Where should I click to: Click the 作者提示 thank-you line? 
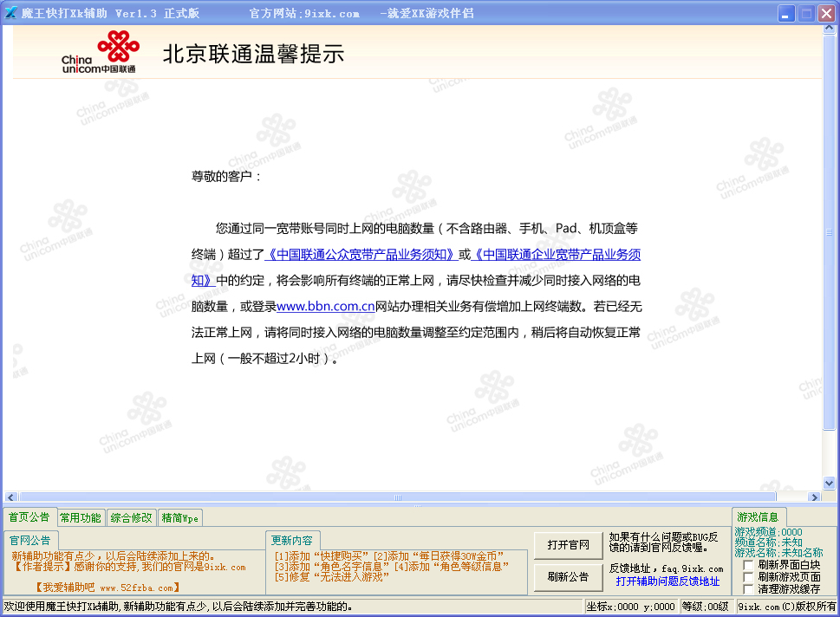click(128, 567)
